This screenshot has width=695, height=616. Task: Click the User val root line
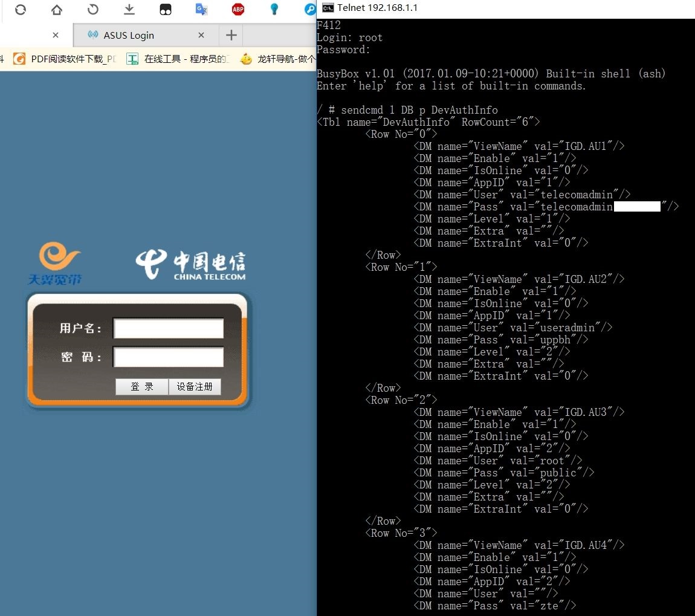[498, 461]
